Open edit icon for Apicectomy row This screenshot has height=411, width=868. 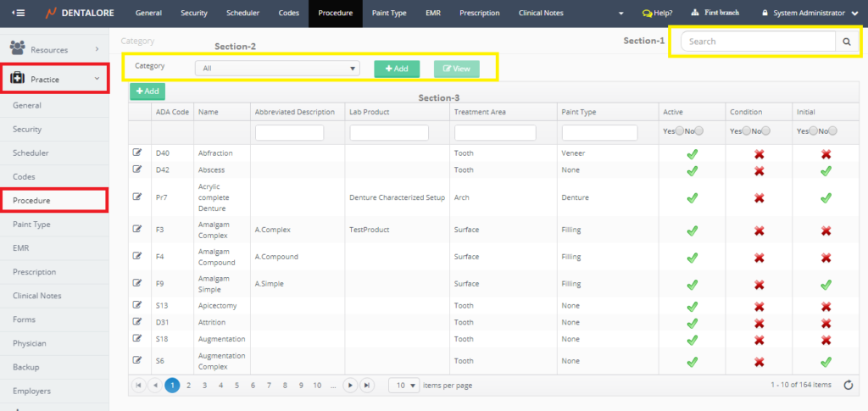click(137, 305)
